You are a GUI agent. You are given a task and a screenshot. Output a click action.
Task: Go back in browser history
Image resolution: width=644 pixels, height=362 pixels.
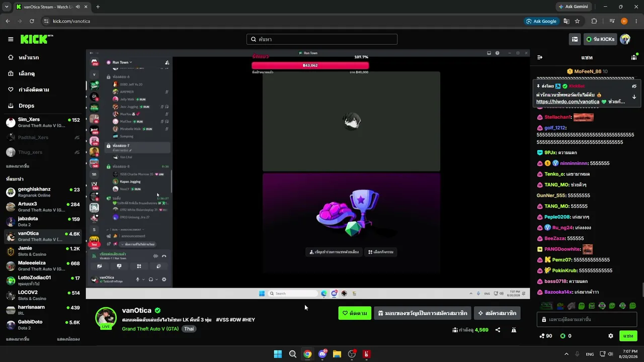click(x=8, y=21)
